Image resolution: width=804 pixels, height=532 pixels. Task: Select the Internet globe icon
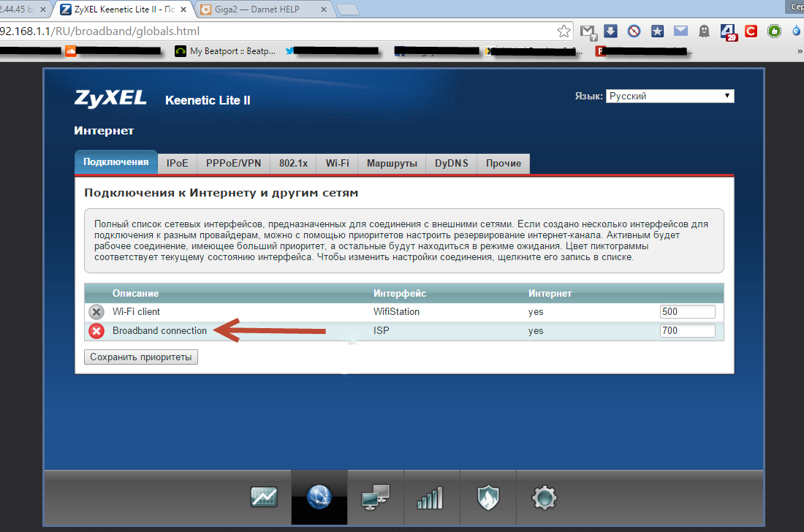pos(319,497)
